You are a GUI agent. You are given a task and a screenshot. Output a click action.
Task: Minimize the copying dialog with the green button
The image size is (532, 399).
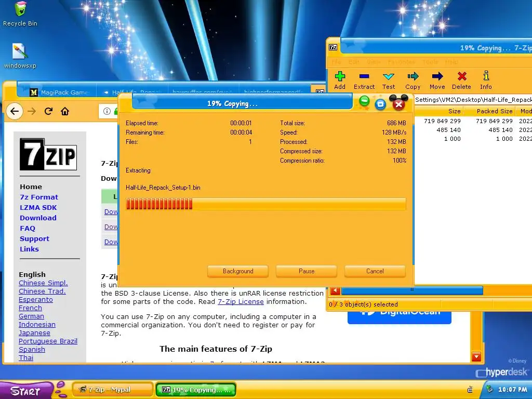click(364, 101)
